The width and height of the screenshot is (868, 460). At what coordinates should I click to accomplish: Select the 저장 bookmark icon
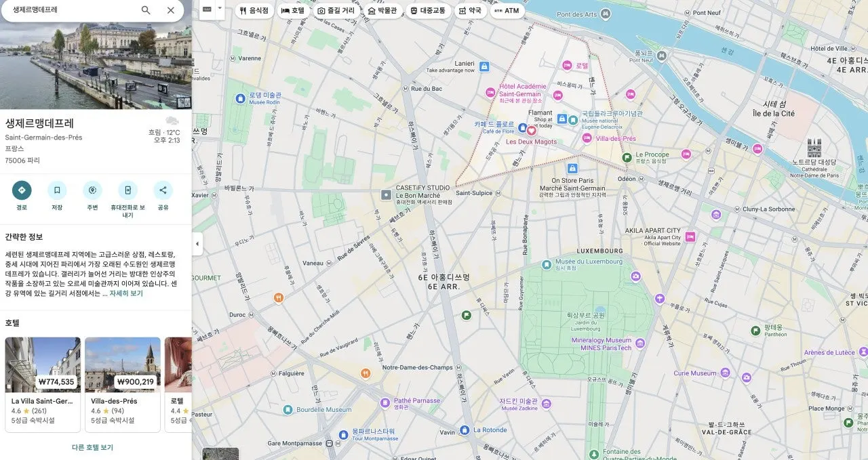(57, 190)
